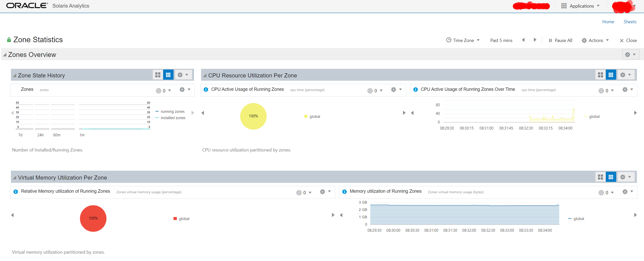Open the Zones chart gear settings
Viewport: 644px width, 261px height.
[x=185, y=90]
